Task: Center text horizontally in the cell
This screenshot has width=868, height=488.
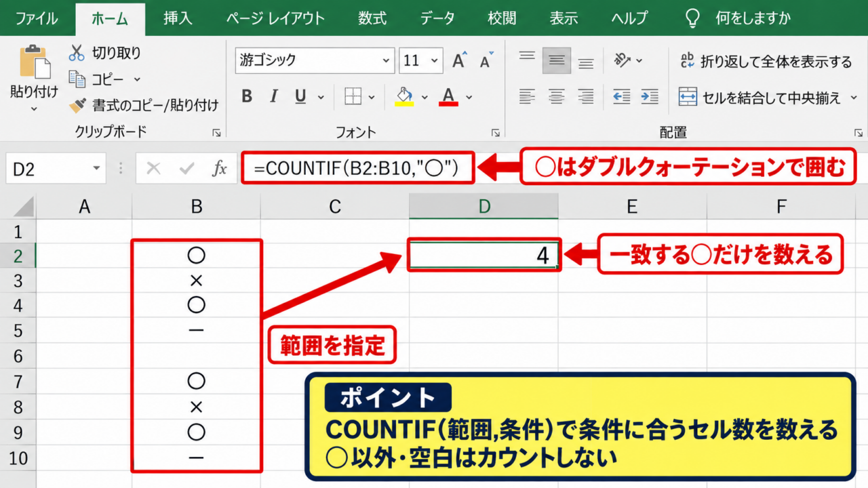Action: pos(557,96)
